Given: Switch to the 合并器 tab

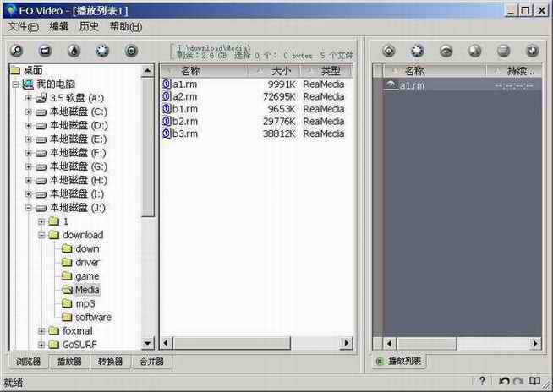Looking at the screenshot, I should pyautogui.click(x=151, y=362).
